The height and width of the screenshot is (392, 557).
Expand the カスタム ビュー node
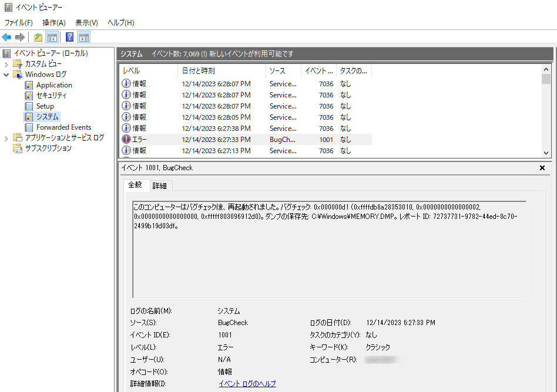[6, 64]
